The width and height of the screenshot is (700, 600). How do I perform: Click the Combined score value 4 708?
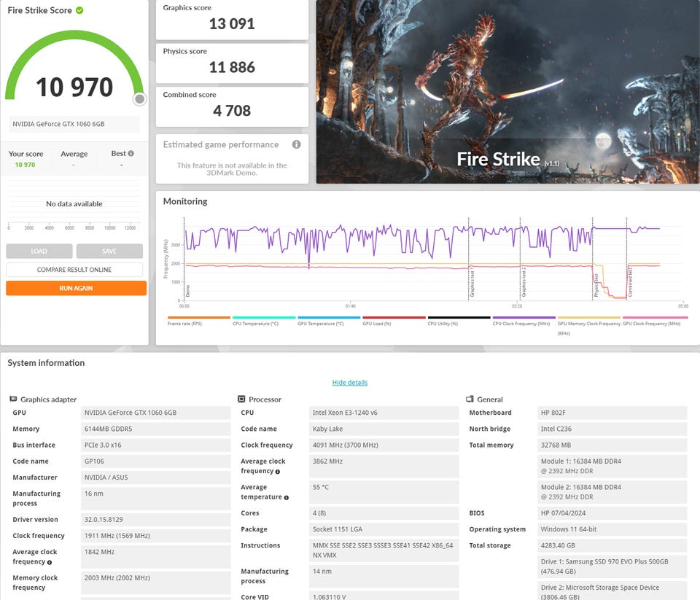[x=232, y=110]
